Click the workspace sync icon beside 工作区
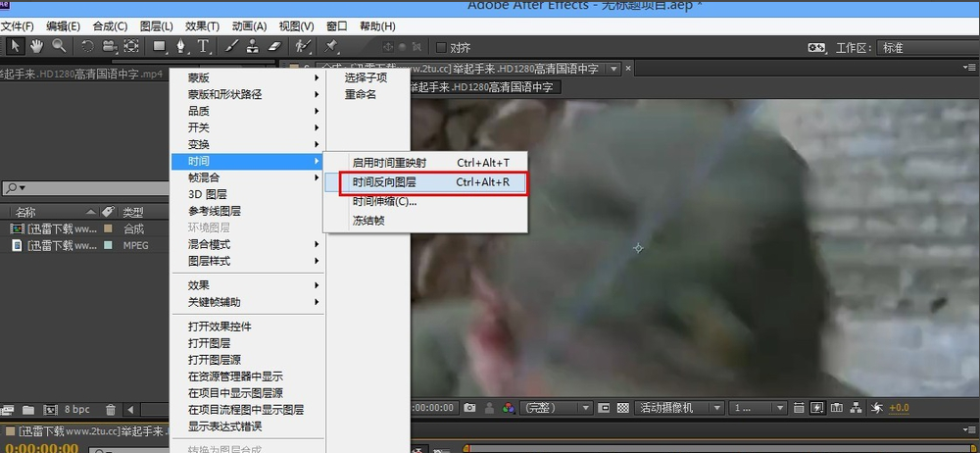Viewport: 980px width, 453px height. [x=816, y=47]
